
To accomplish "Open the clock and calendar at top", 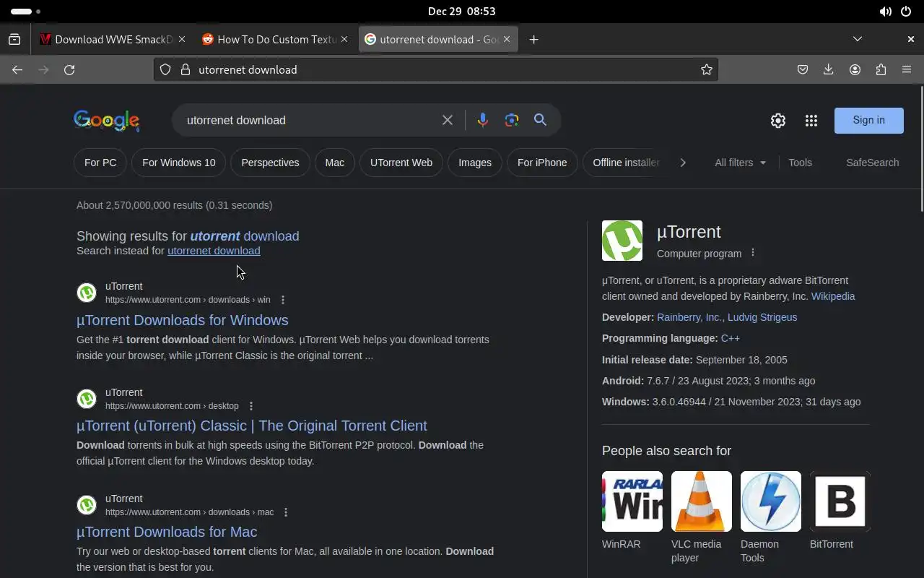I will tap(461, 12).
